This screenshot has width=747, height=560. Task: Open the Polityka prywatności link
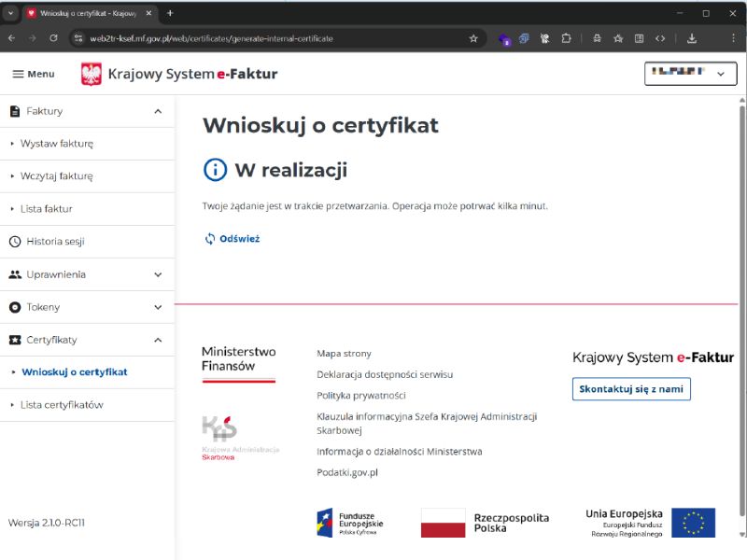point(360,395)
